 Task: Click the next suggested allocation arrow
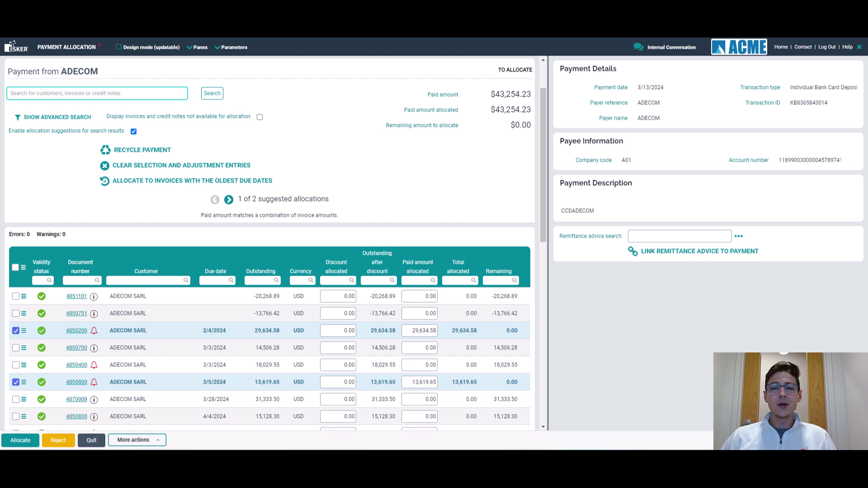point(228,199)
